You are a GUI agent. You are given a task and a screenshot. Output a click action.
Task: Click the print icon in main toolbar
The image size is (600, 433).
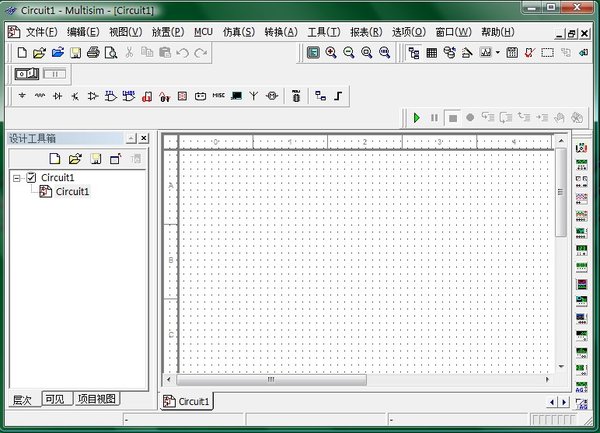[92, 52]
